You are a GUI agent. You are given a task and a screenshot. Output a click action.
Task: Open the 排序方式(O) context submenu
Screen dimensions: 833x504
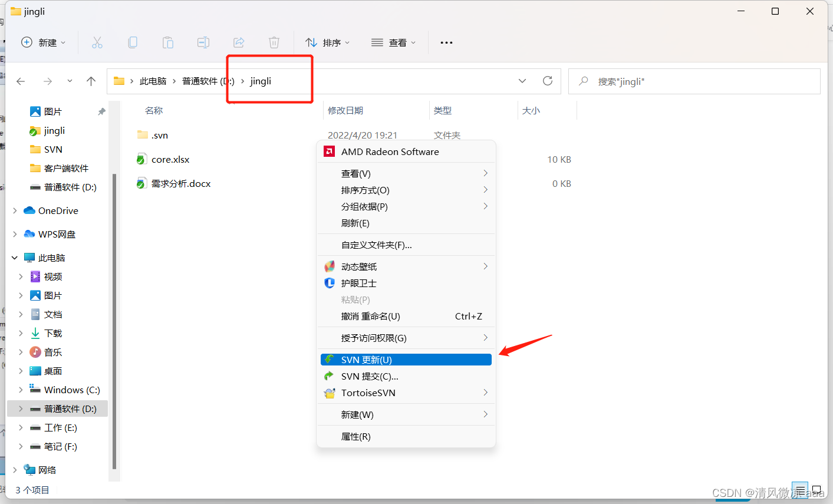coord(407,190)
